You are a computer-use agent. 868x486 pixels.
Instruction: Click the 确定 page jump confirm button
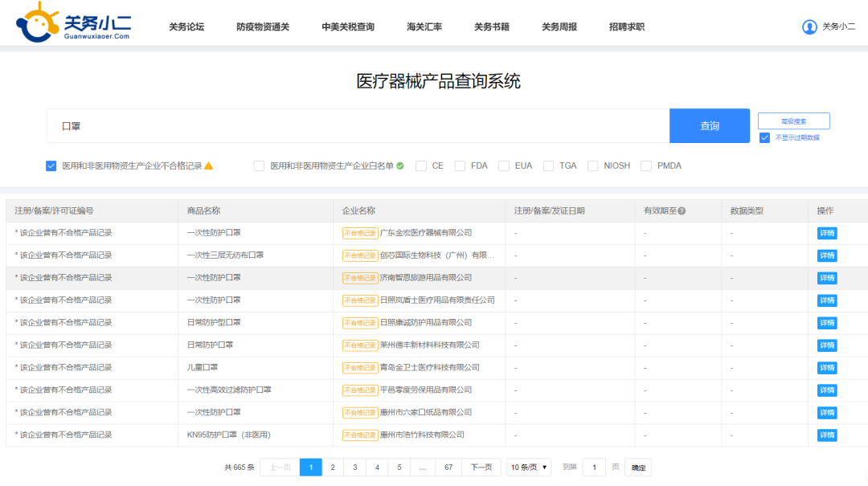[638, 468]
